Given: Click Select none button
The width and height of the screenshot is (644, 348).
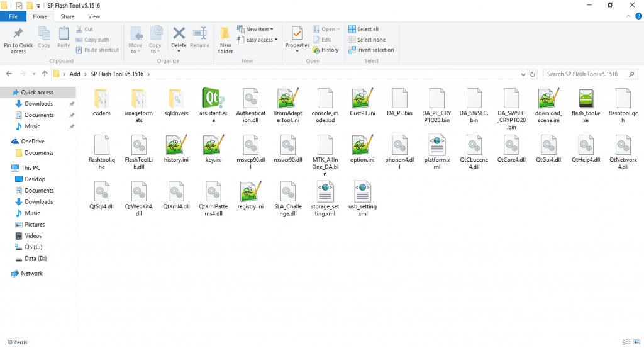Looking at the screenshot, I should (367, 40).
